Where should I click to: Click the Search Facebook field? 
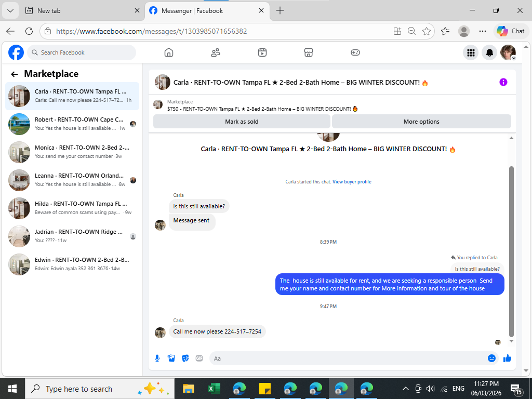pos(82,52)
